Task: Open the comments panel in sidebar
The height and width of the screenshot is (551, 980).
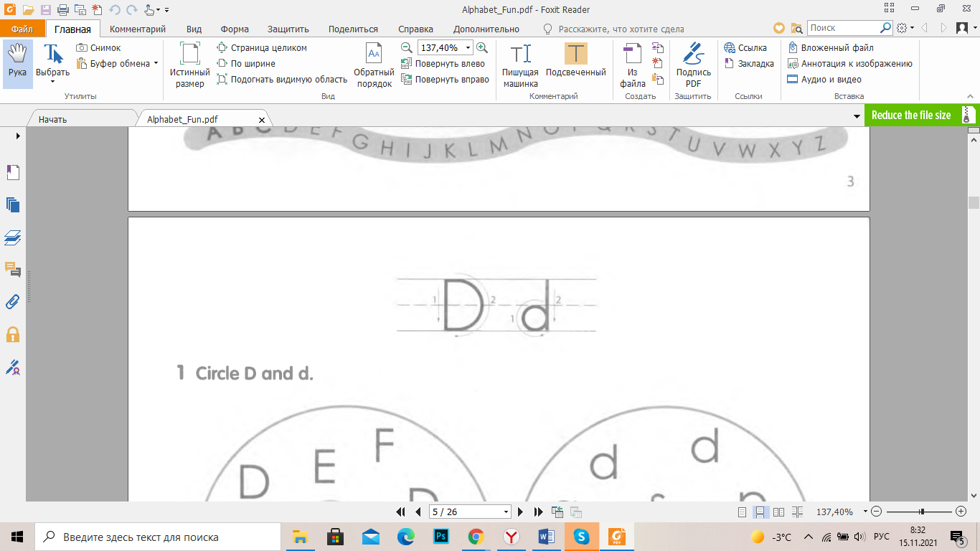Action: click(x=13, y=269)
